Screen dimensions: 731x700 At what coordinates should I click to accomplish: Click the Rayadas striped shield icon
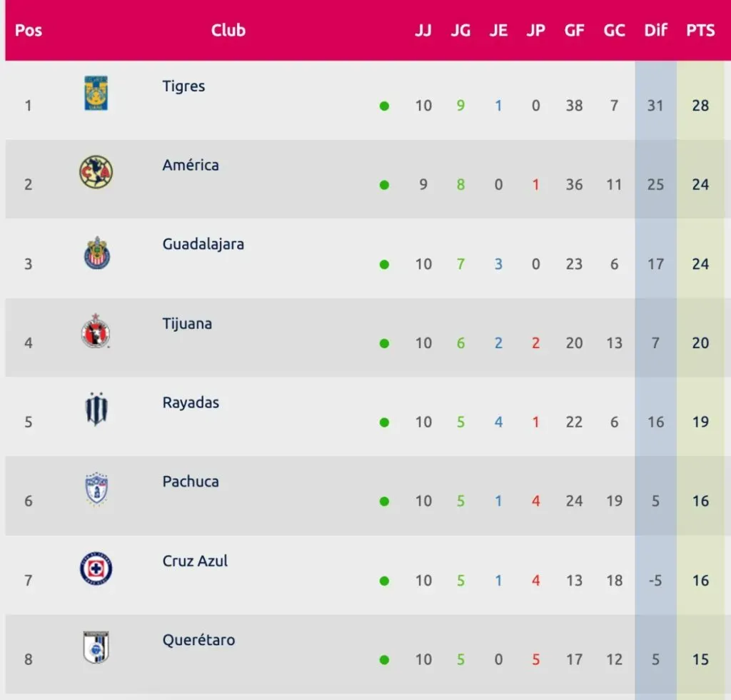pyautogui.click(x=96, y=410)
